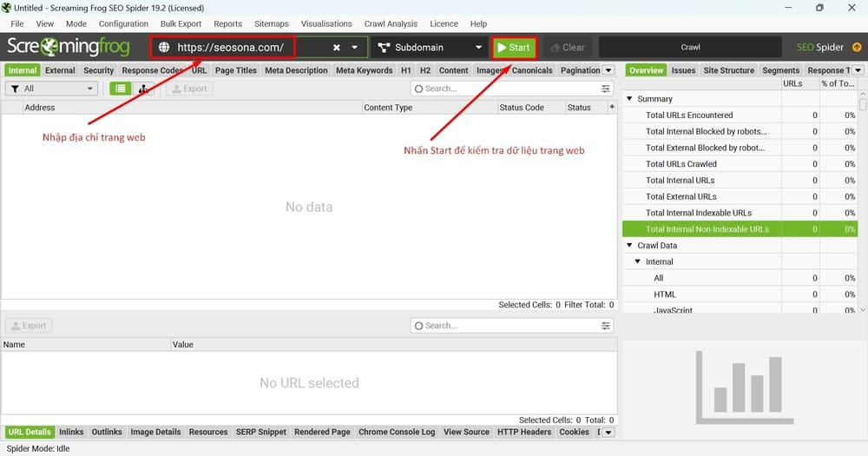Select the All row under Internal

740,278
